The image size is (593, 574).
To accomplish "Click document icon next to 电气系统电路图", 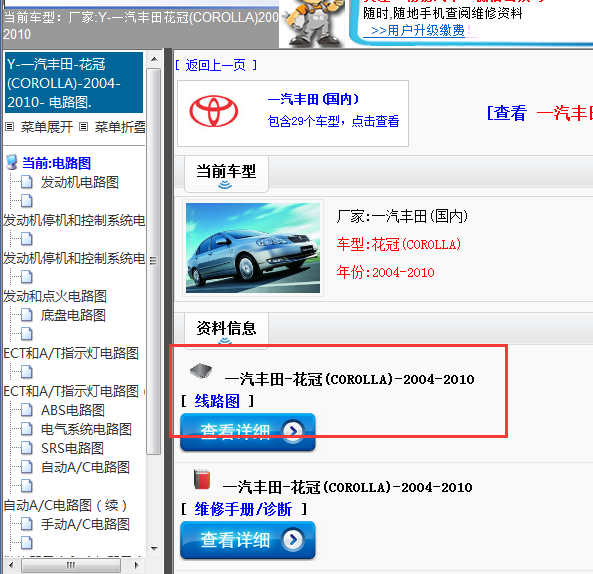I will (x=26, y=429).
